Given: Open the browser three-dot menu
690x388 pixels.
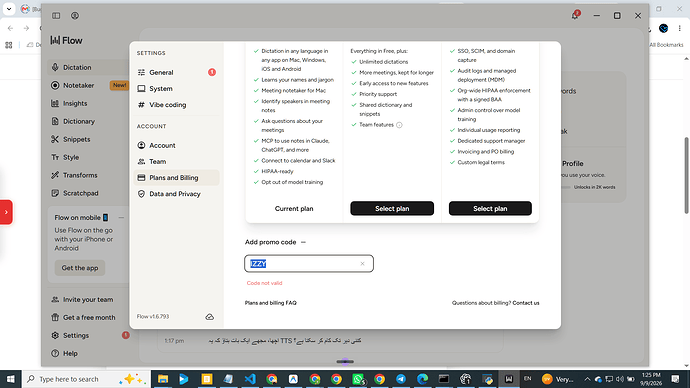Looking at the screenshot, I should 679,28.
